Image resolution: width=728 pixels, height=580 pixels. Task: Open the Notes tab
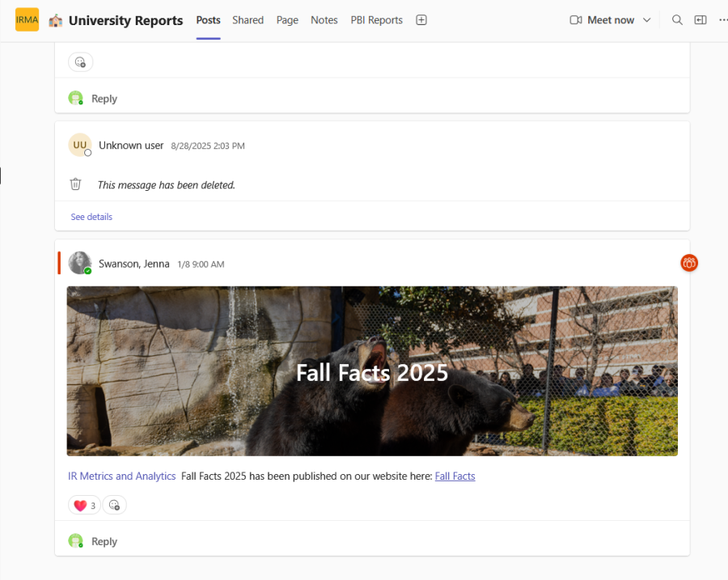[324, 20]
